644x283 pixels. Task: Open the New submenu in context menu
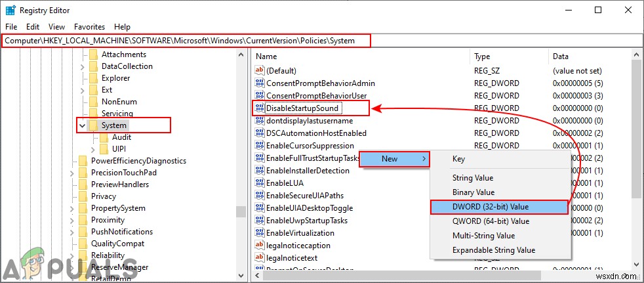click(x=394, y=159)
